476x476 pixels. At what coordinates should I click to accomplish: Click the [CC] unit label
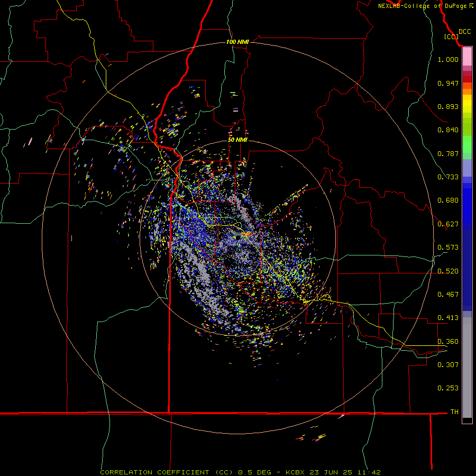point(451,36)
